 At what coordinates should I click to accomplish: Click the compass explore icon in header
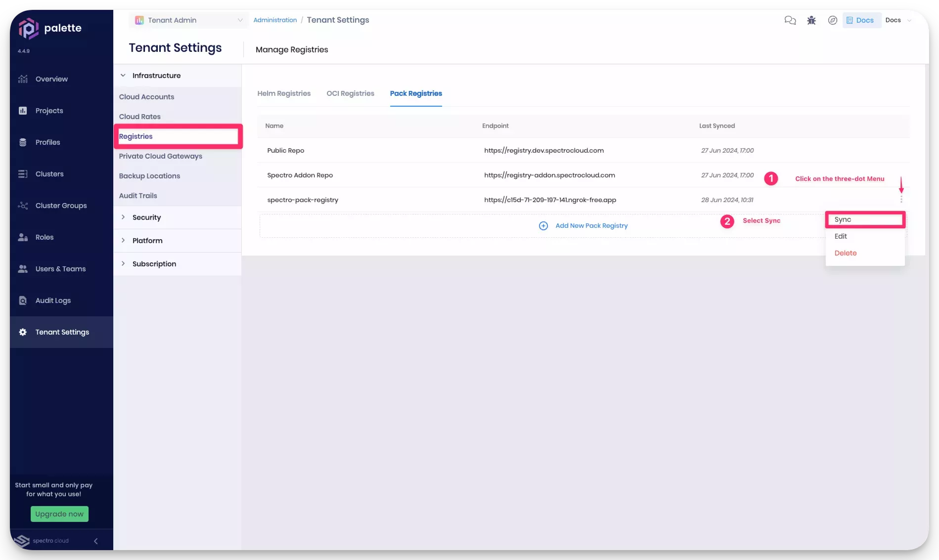tap(832, 20)
